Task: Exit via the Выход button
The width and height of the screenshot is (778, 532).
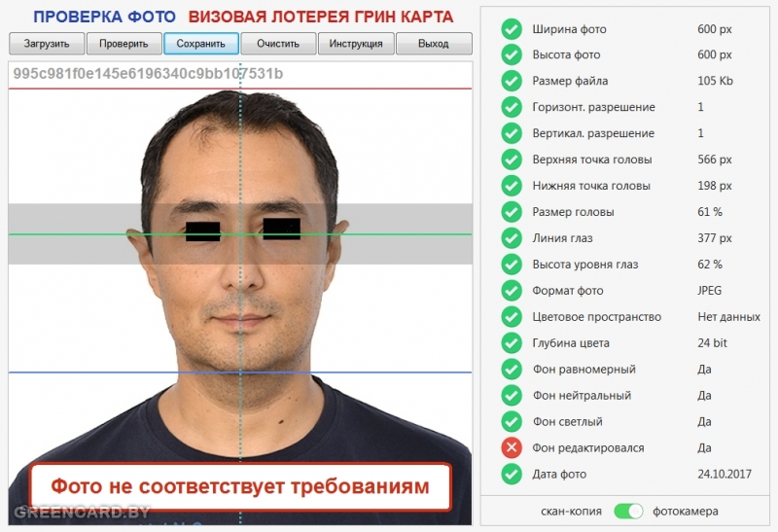Action: coord(434,44)
